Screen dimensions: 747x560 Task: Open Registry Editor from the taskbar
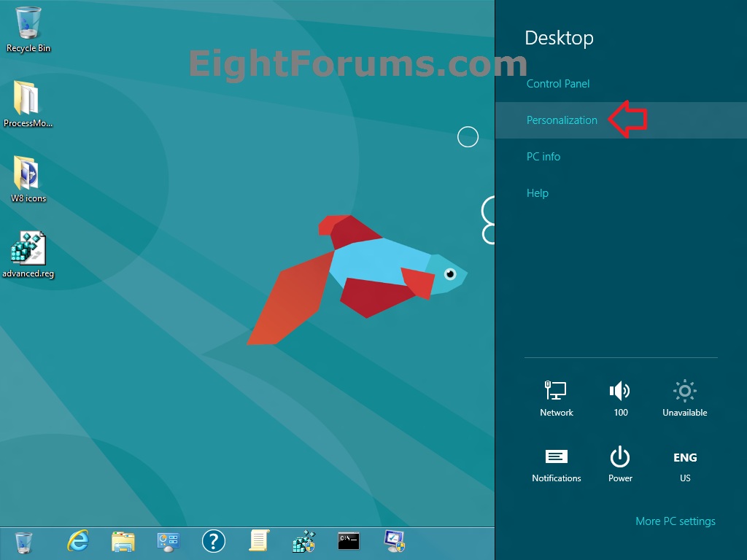pos(304,542)
